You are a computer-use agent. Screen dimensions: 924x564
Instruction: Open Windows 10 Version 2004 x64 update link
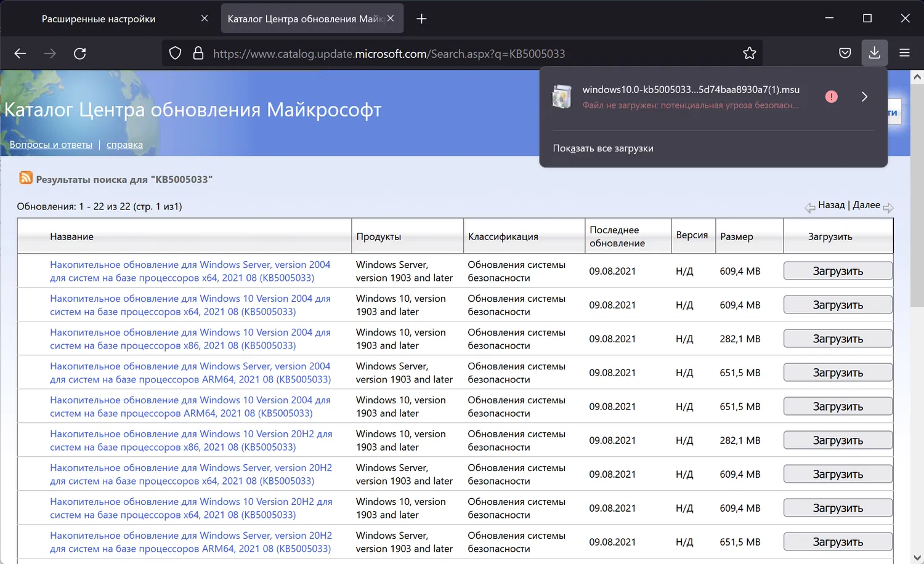tap(190, 305)
